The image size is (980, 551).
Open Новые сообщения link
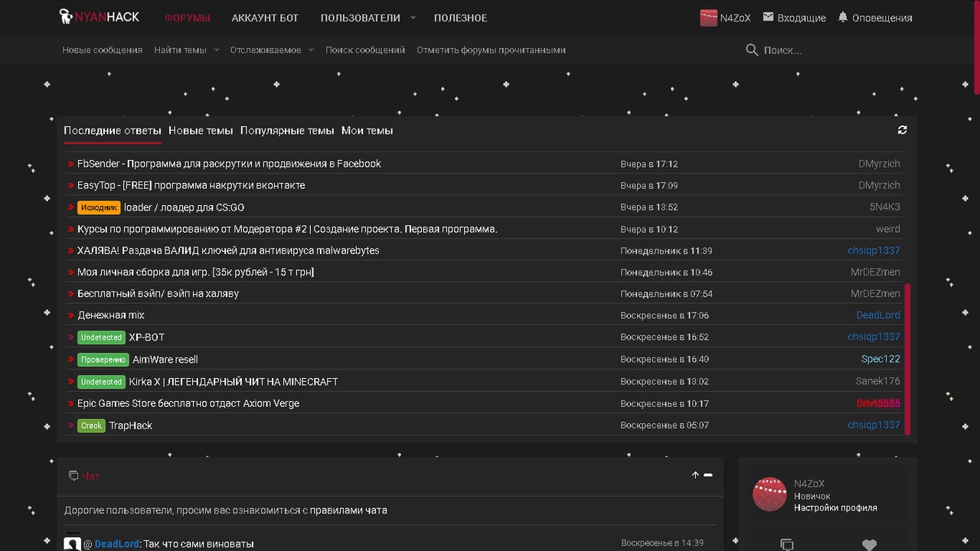(103, 50)
